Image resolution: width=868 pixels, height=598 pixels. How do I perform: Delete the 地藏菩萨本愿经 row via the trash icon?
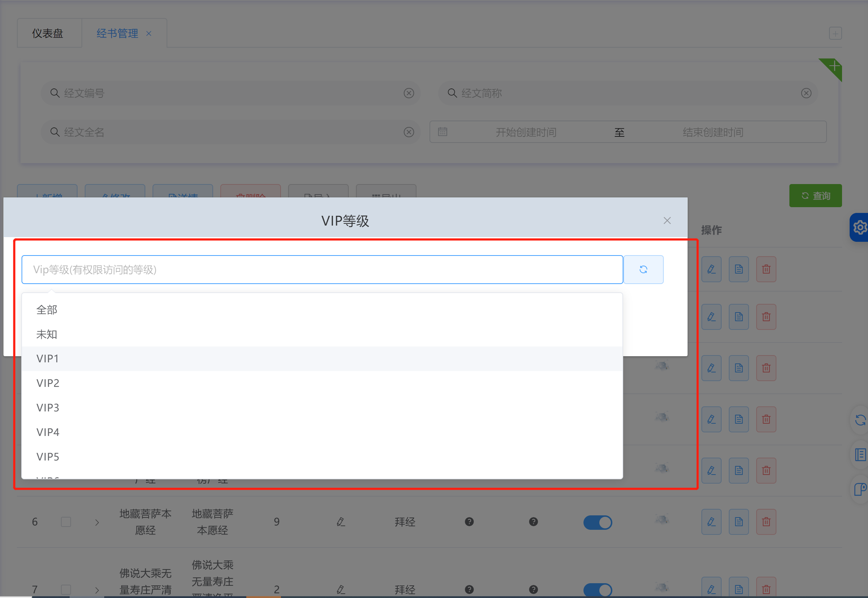point(766,522)
